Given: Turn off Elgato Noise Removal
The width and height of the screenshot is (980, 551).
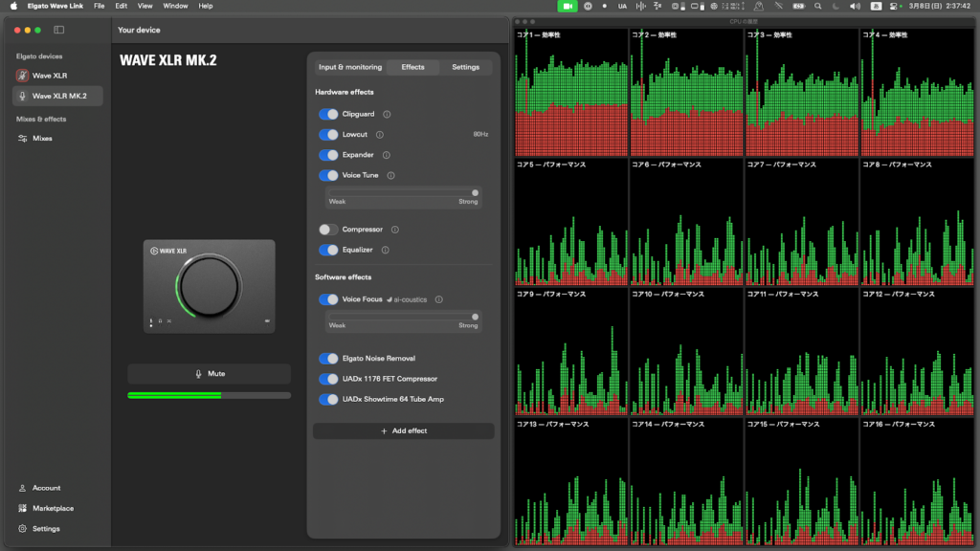Looking at the screenshot, I should (x=328, y=359).
